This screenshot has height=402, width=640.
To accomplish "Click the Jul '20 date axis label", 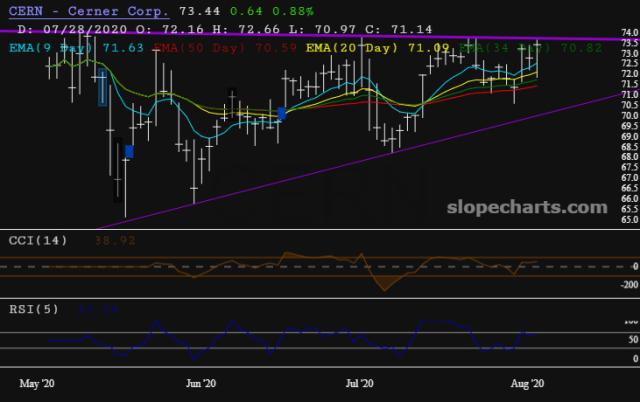I will 358,383.
